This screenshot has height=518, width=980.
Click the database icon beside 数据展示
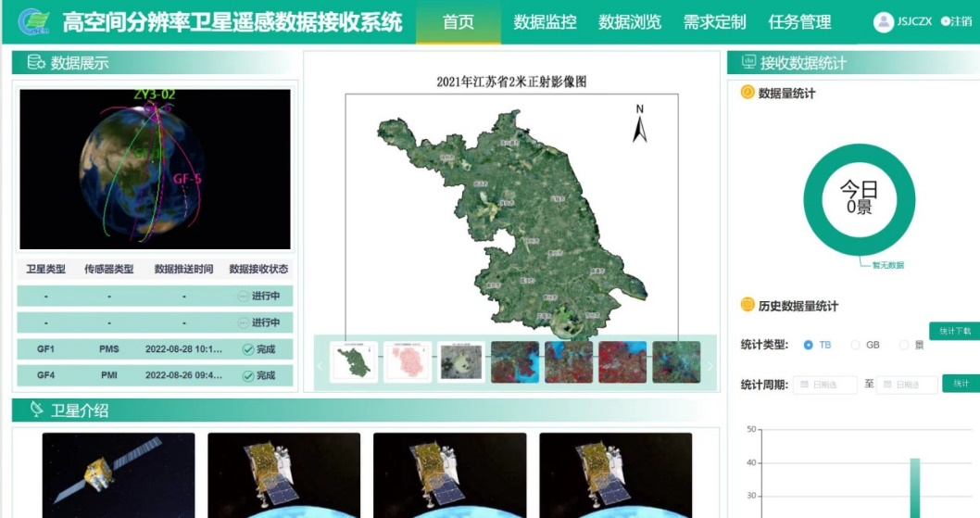(x=36, y=63)
